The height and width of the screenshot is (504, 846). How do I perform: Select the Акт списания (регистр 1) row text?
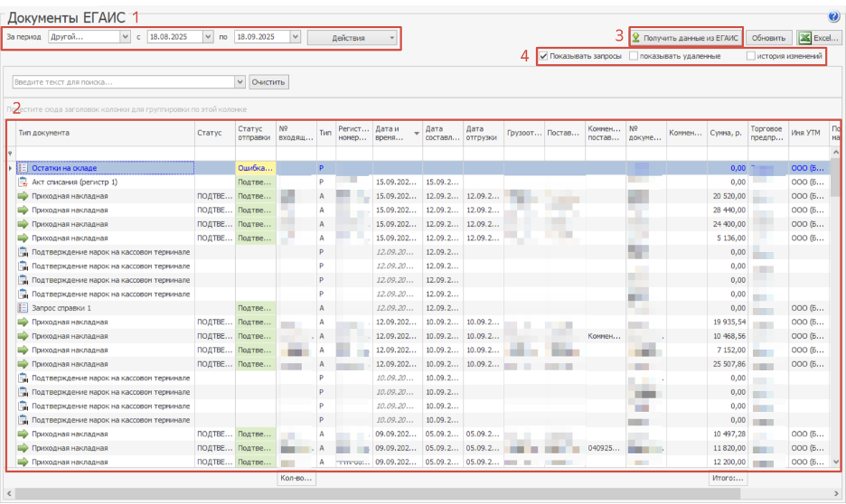coord(74,182)
